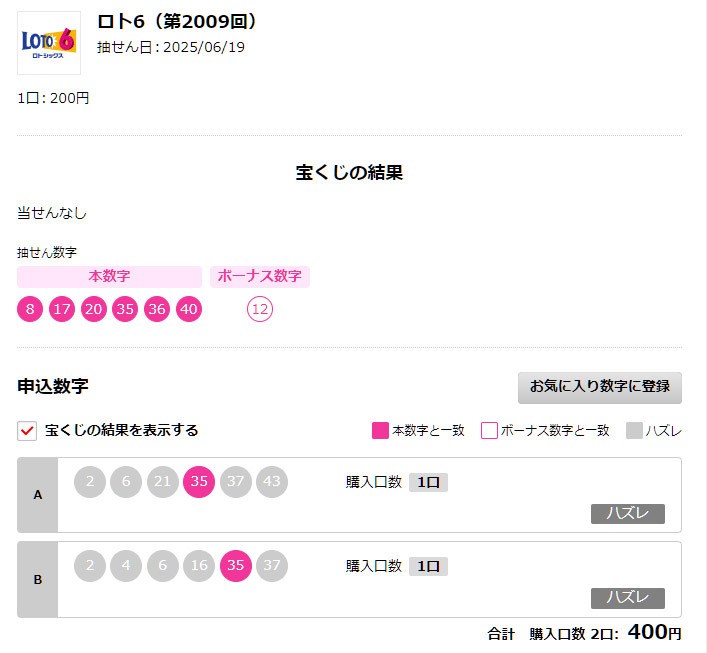Click matched ball 35 in row B
This screenshot has height=653, width=707.
pos(235,566)
